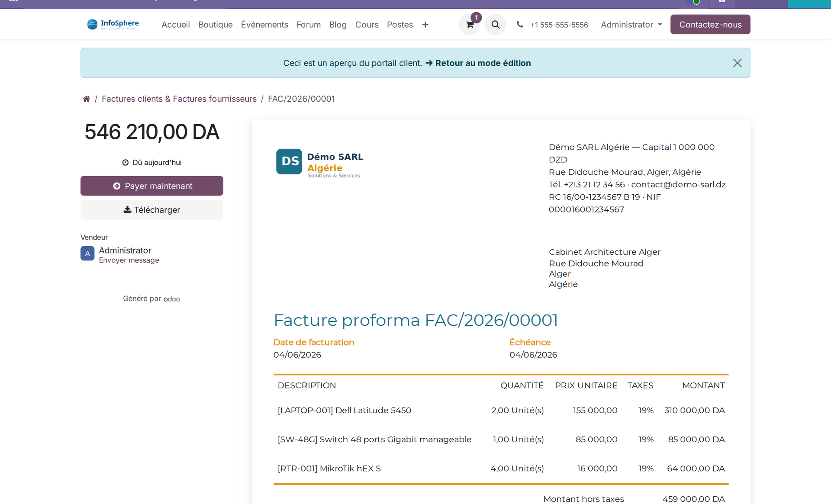Screen dimensions: 831x504
Task: Open the Événements menu
Action: [x=264, y=25]
